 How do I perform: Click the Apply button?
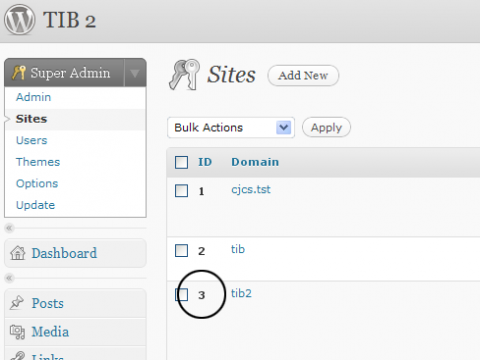tap(326, 127)
